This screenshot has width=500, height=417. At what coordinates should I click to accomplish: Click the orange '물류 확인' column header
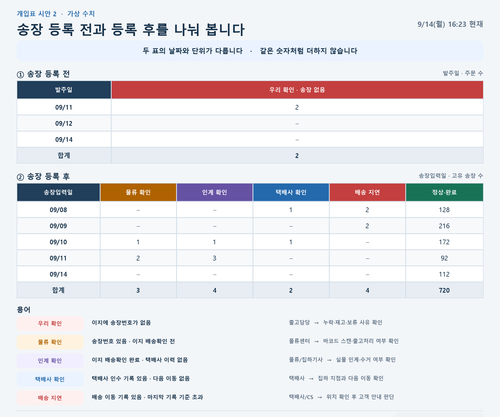[138, 192]
